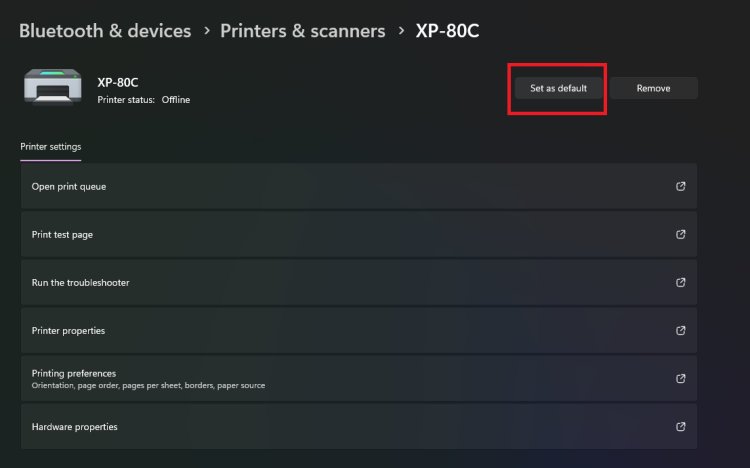Click external link icon for Print test page
The image size is (750, 468).
681,234
